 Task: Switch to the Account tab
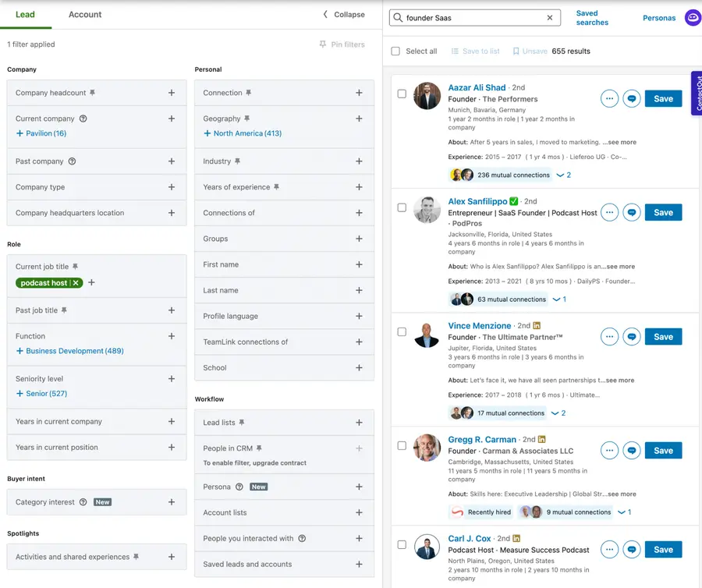pyautogui.click(x=84, y=14)
